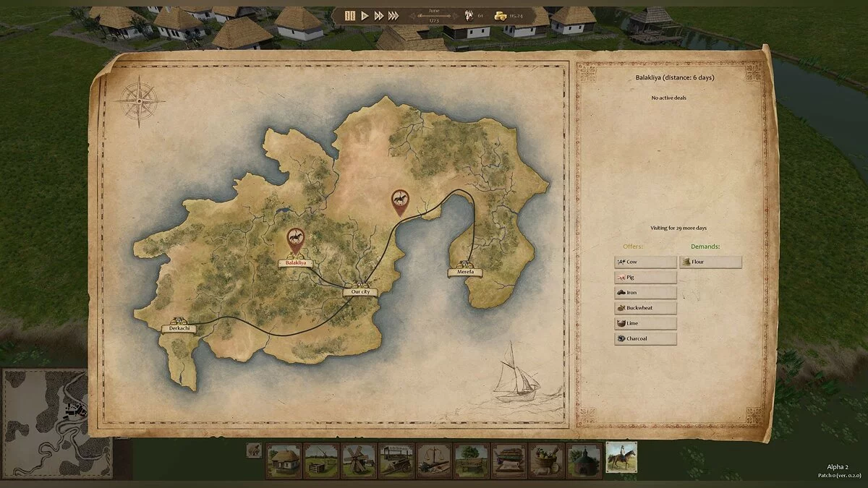Open the balance scales trade category
Viewport: 868px width, 488px height.
[x=434, y=461]
